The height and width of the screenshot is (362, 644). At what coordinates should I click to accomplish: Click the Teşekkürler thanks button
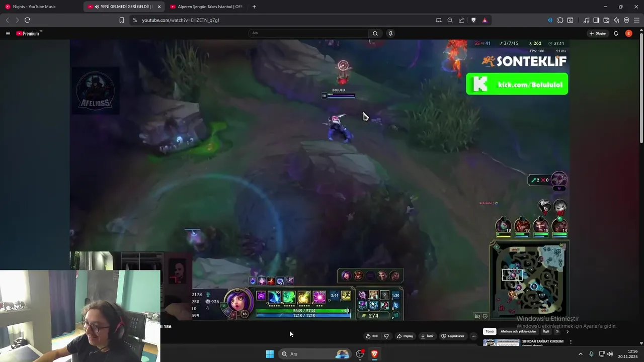click(453, 336)
